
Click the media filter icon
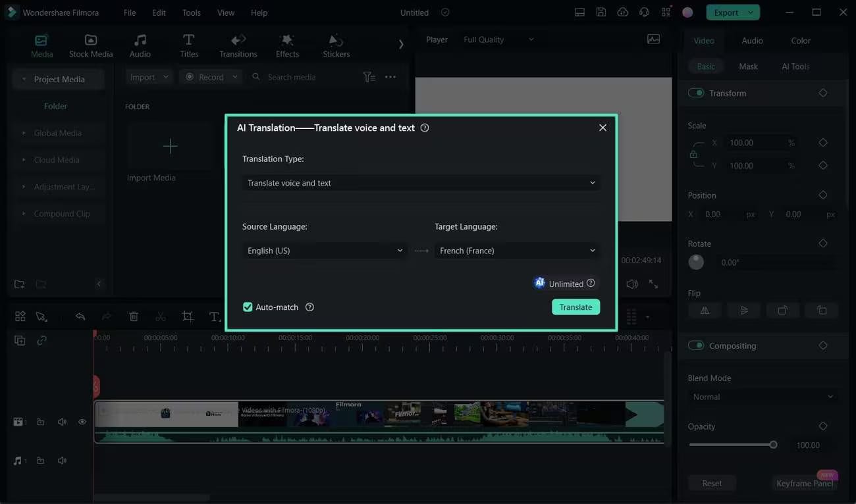pos(369,77)
